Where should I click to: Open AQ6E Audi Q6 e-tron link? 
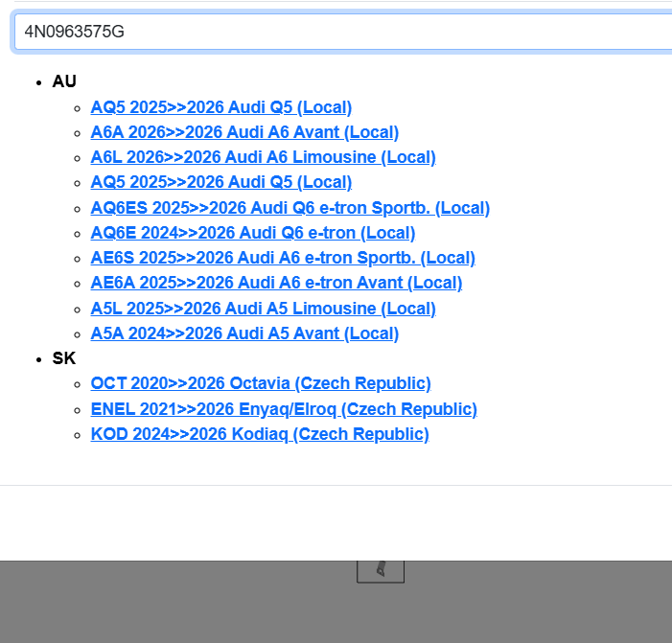[252, 233]
